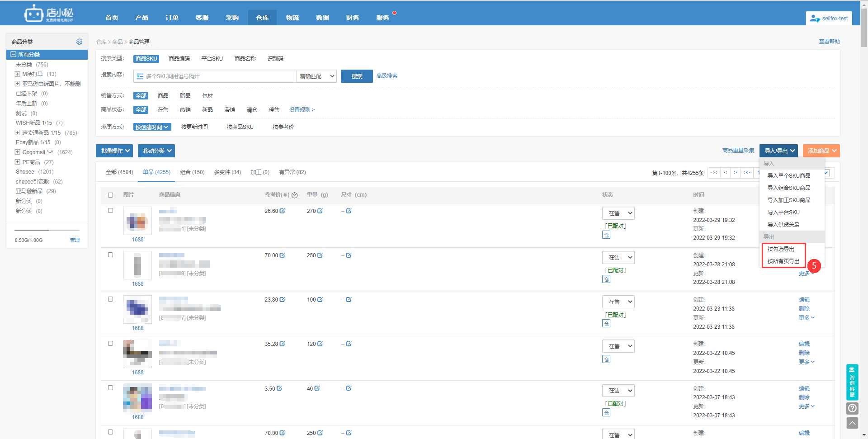This screenshot has height=439, width=868.
Task: Switch to the 组合 (150) tab
Action: click(x=192, y=172)
